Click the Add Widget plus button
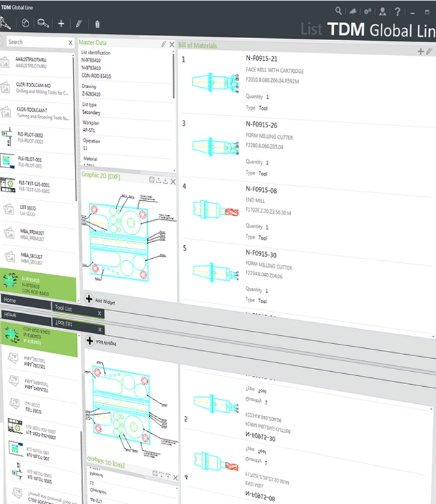 [x=89, y=298]
